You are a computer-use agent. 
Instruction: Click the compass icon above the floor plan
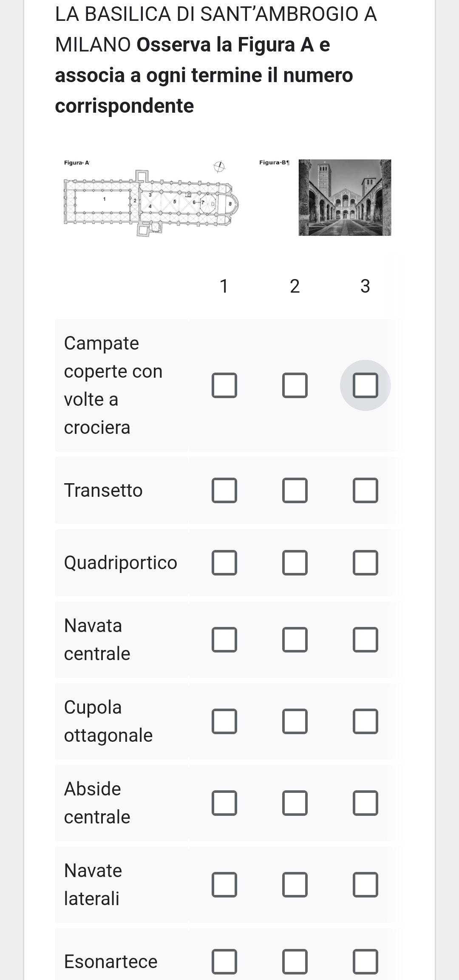[219, 167]
